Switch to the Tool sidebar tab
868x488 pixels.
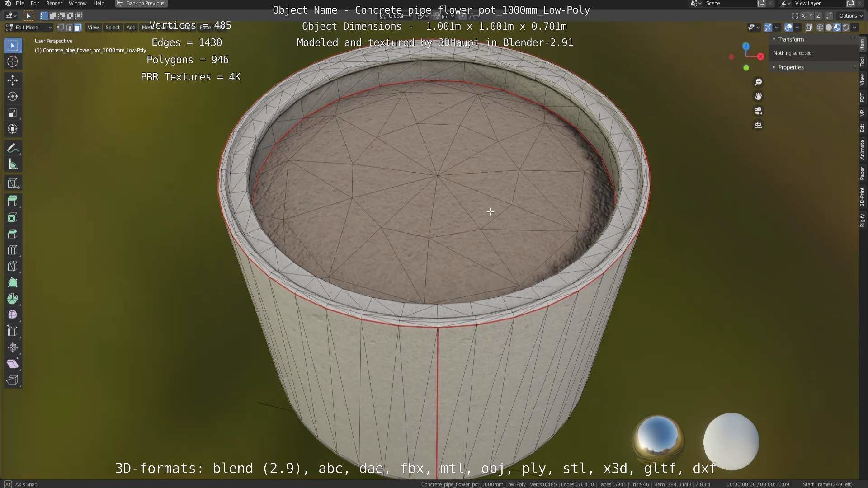863,62
